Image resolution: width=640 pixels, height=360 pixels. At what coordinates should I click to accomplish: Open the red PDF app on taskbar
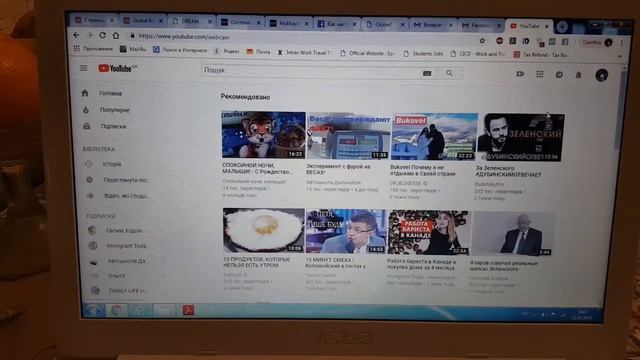pyautogui.click(x=188, y=310)
